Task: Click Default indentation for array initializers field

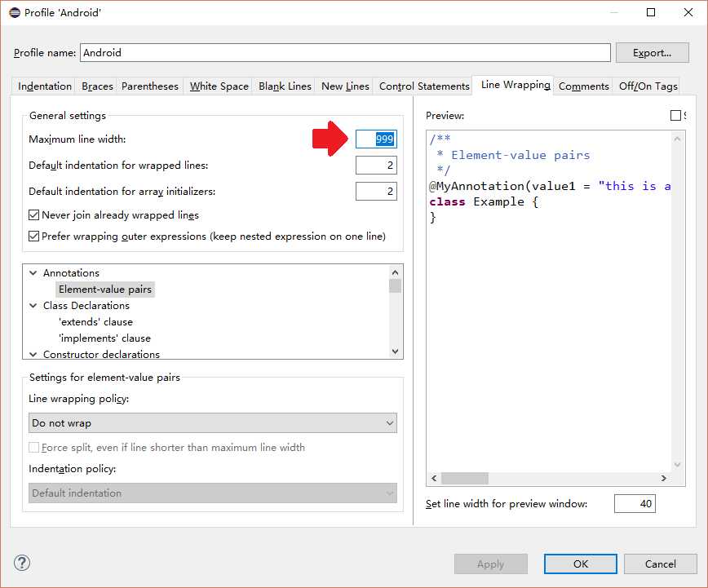Action: click(x=376, y=192)
